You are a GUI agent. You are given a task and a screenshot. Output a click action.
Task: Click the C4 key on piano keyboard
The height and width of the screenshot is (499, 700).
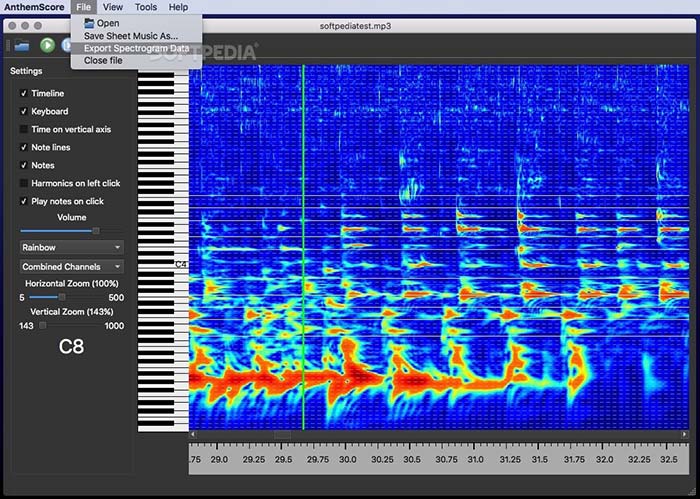(180, 264)
